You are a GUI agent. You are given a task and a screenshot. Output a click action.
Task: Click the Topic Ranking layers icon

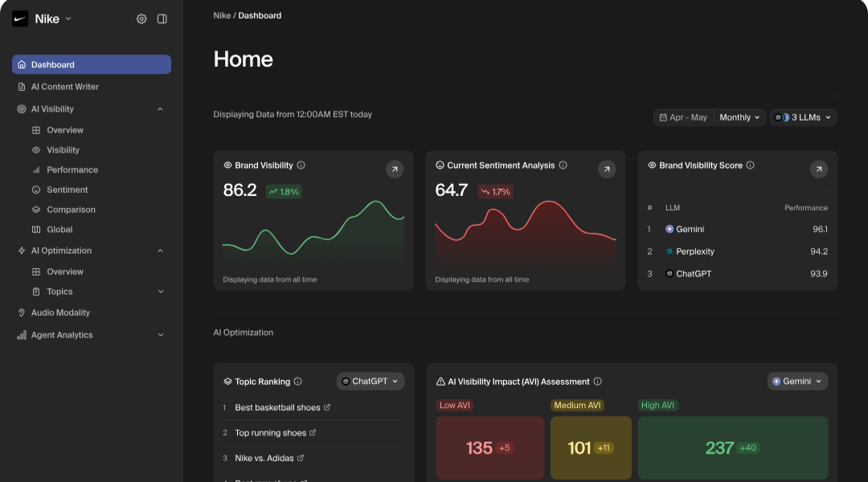227,382
